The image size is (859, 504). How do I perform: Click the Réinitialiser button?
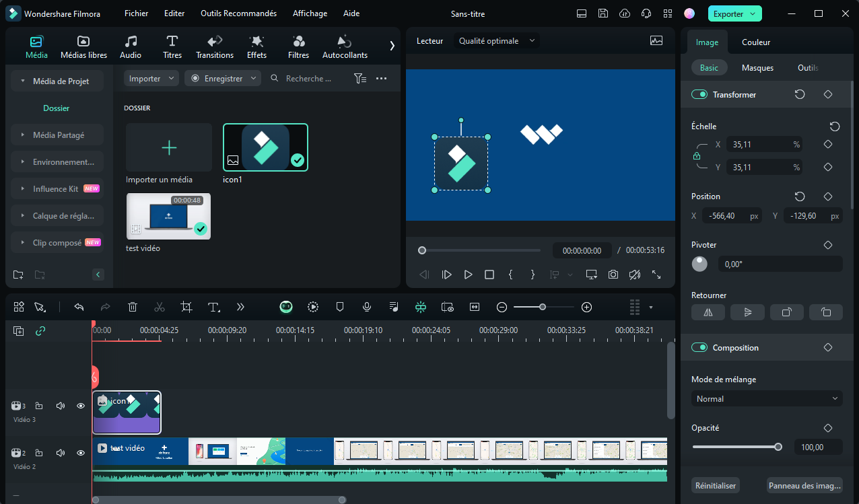(716, 485)
